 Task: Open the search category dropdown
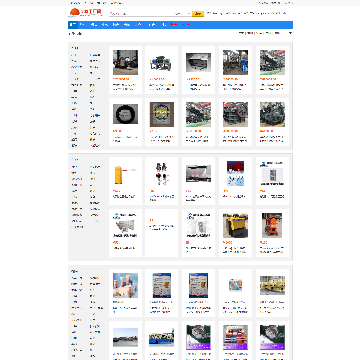tap(183, 14)
